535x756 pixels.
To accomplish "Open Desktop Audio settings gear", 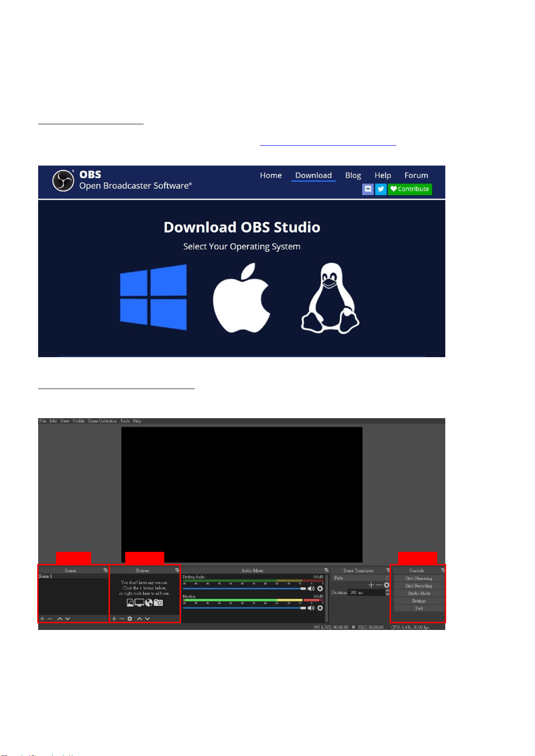I will click(320, 589).
